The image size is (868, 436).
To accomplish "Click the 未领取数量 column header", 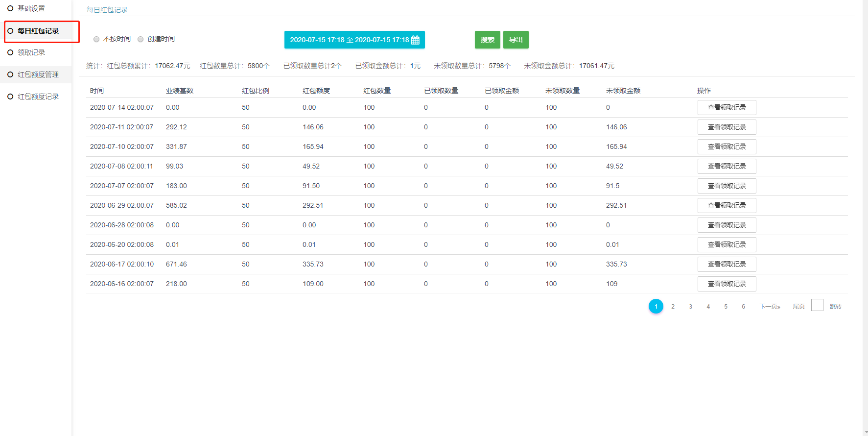I will pos(563,91).
